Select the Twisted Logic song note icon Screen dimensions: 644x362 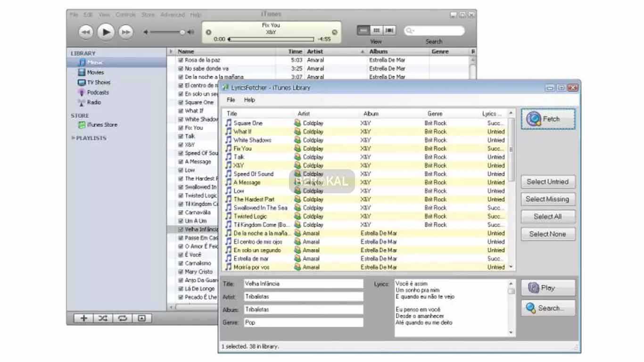tap(229, 216)
